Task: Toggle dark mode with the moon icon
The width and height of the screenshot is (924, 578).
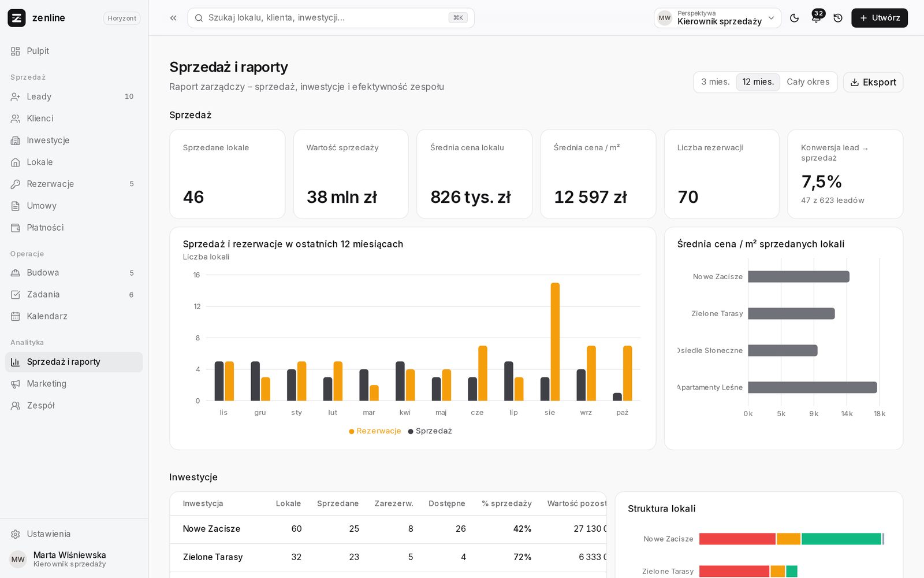Action: (794, 18)
